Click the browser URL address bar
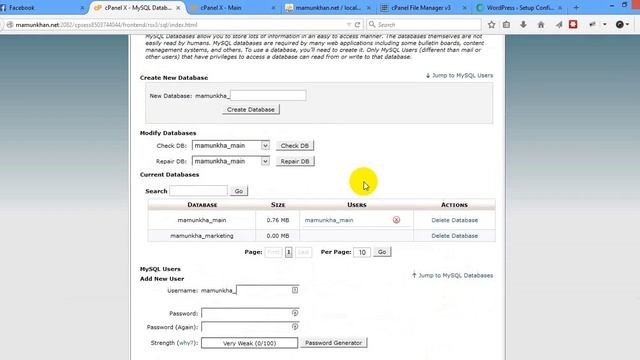 click(180, 25)
